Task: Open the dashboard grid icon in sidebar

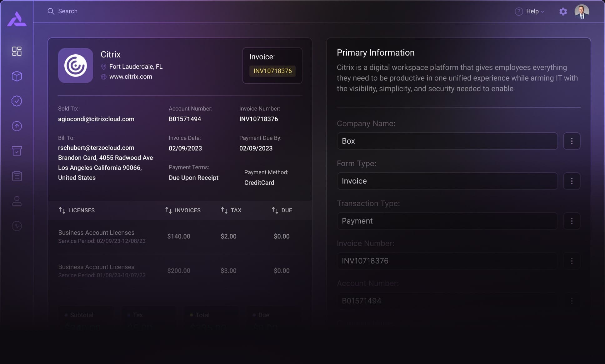Action: 17,51
